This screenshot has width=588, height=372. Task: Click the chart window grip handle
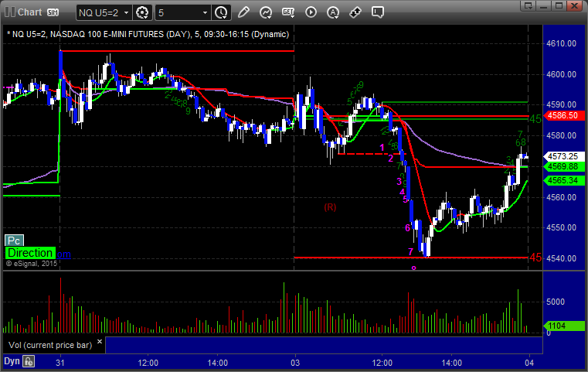[x=10, y=12]
